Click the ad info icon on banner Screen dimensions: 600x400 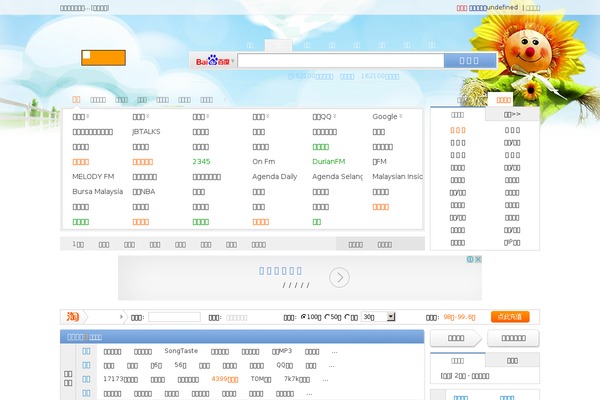pos(470,259)
